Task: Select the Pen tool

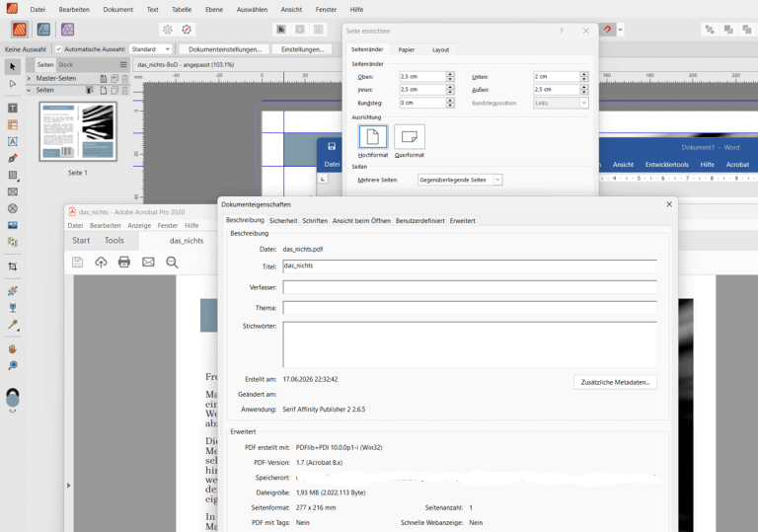Action: click(x=13, y=158)
